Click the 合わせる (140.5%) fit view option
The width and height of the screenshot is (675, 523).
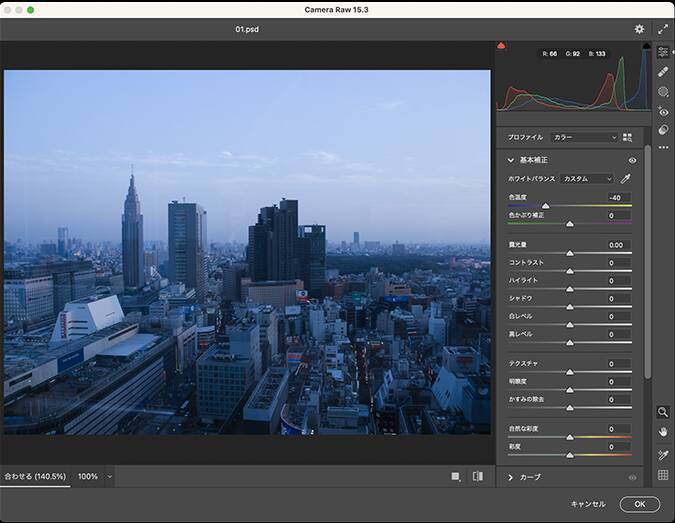pos(34,477)
